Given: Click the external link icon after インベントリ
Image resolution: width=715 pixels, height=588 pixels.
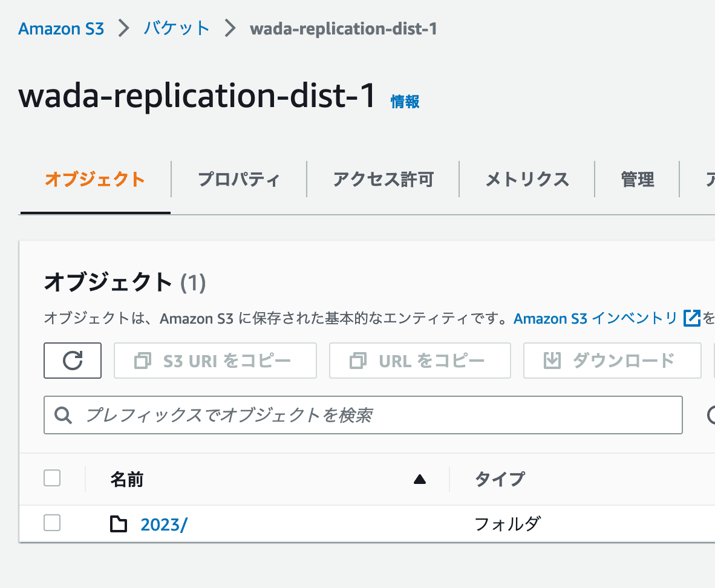Looking at the screenshot, I should click(x=692, y=318).
